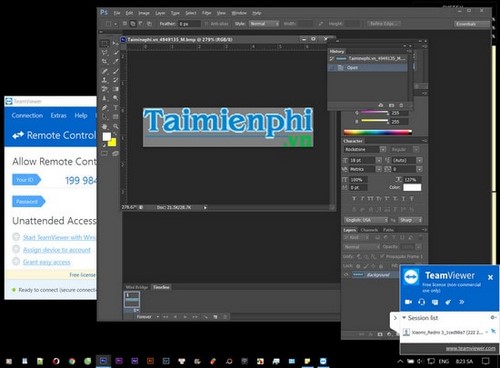Open chat in TeamViewer session panel
The width and height of the screenshot is (500, 368).
tap(435, 302)
